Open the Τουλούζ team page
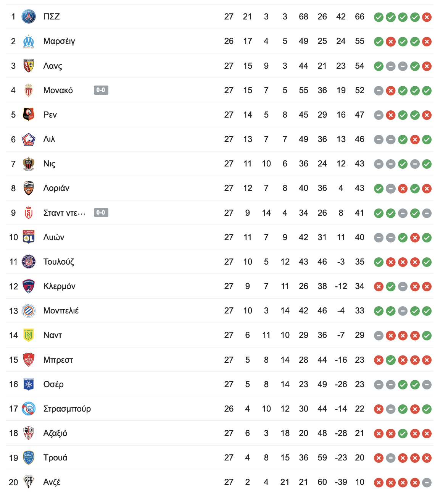 59,262
